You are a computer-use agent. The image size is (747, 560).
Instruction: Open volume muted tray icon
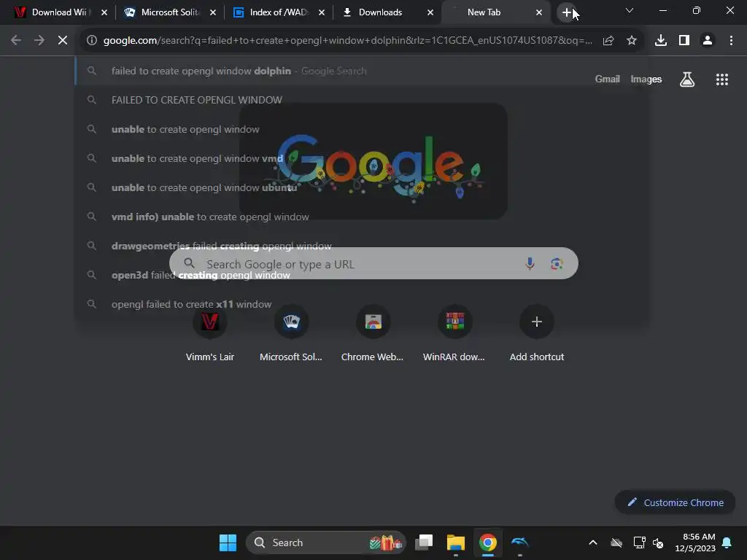tap(659, 542)
